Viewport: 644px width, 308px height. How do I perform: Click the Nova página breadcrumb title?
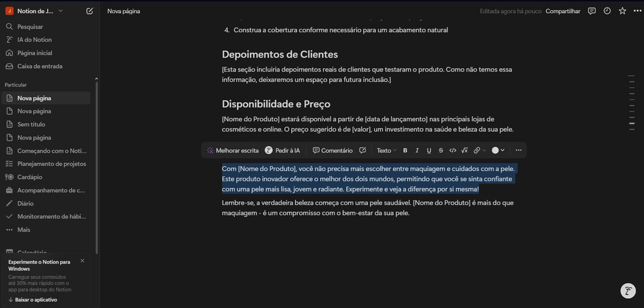pos(124,11)
